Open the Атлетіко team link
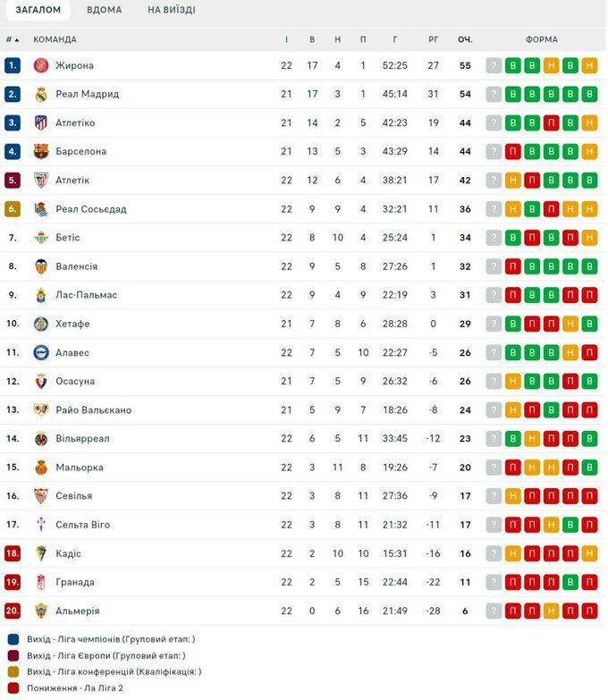This screenshot has width=608, height=700. pyautogui.click(x=75, y=122)
